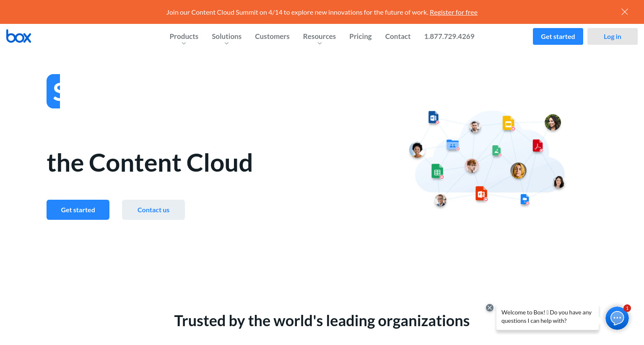
Task: Click the hero Get started button
Action: pyautogui.click(x=78, y=210)
